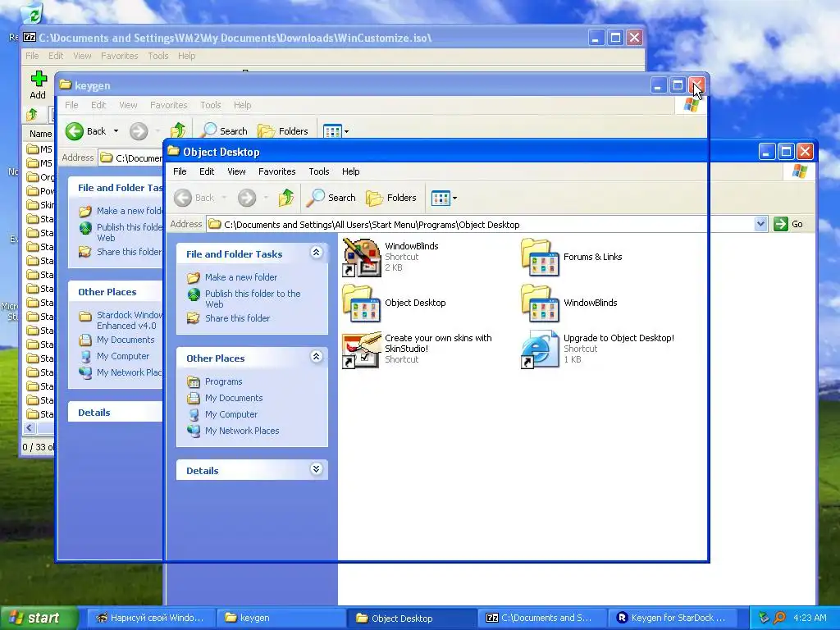Image resolution: width=840 pixels, height=630 pixels.
Task: Click Publish this folder to the Web link
Action: pyautogui.click(x=253, y=299)
